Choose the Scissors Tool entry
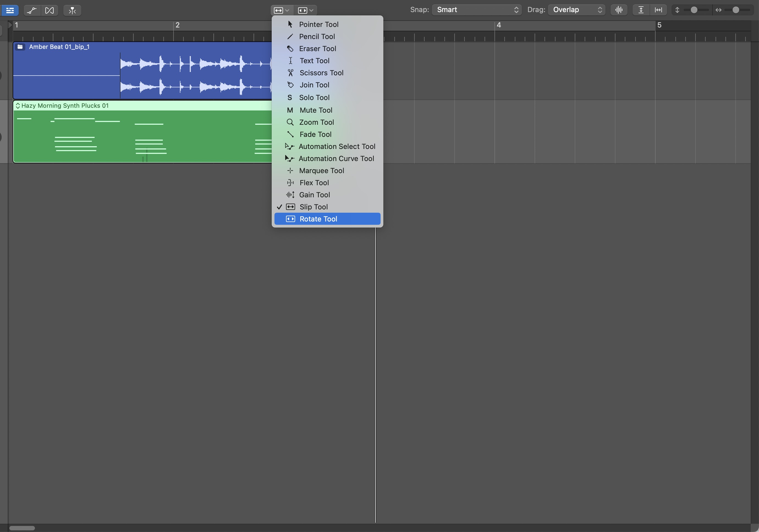 (x=327, y=73)
